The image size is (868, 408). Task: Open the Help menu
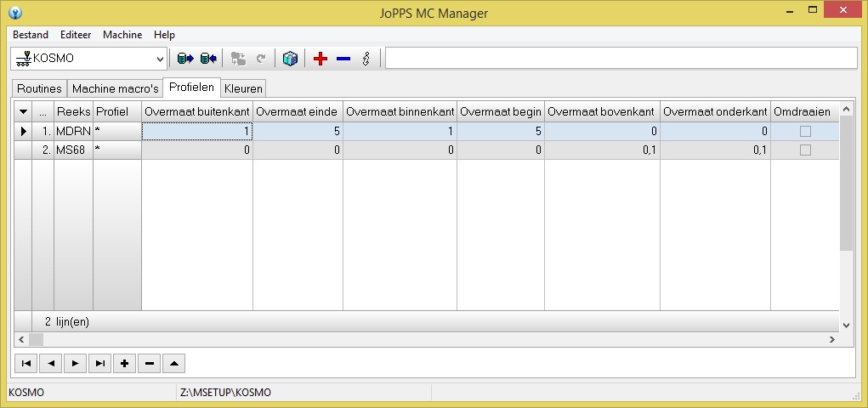(164, 34)
